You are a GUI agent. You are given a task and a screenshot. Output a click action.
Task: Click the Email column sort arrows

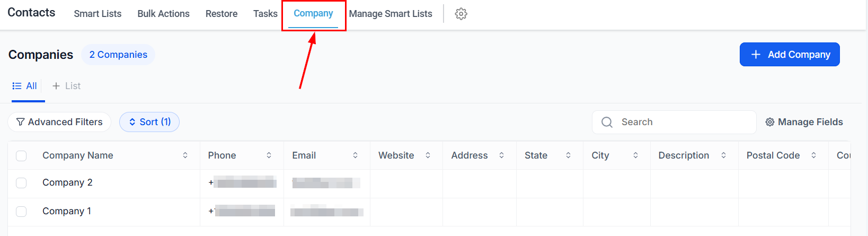(x=356, y=155)
